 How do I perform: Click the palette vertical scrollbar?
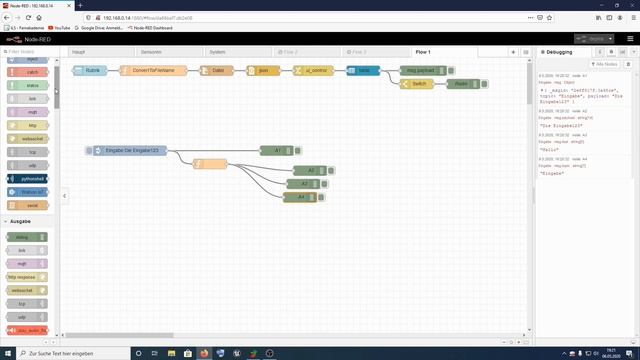[57, 87]
